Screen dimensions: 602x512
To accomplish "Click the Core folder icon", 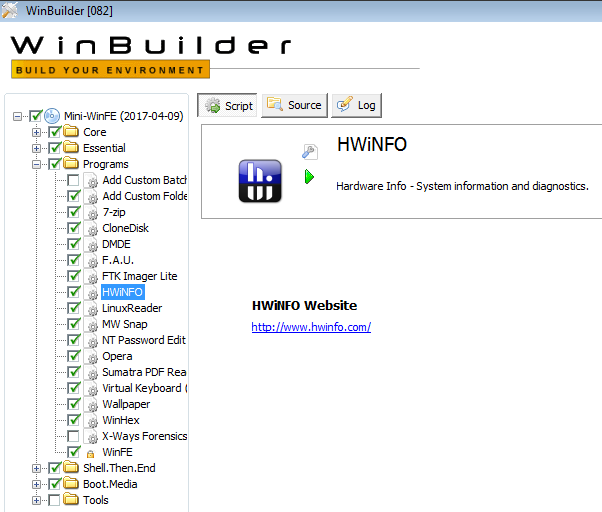I will click(x=71, y=132).
